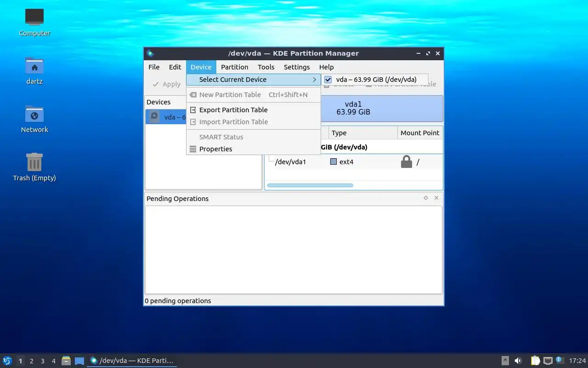Open the volume control tray icon
Screen dimensions: 588x368
[x=518, y=361]
